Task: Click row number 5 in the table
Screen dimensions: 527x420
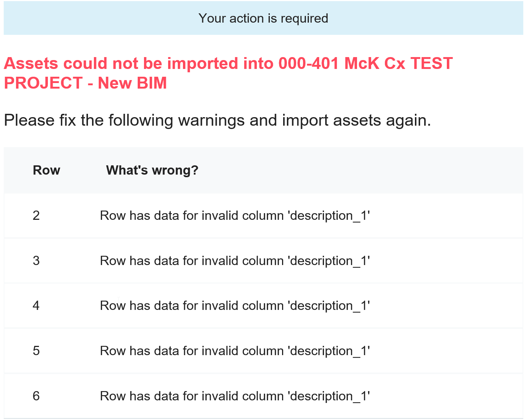Action: (x=36, y=351)
